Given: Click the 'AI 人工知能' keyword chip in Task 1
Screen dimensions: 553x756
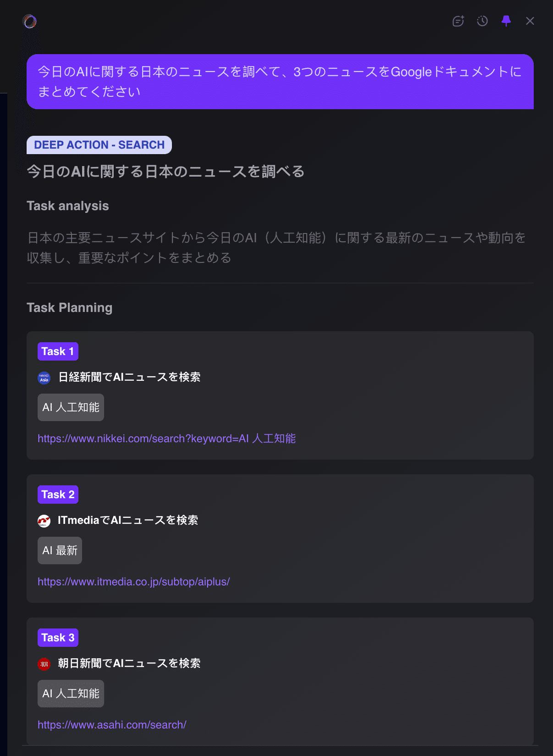Looking at the screenshot, I should click(71, 407).
